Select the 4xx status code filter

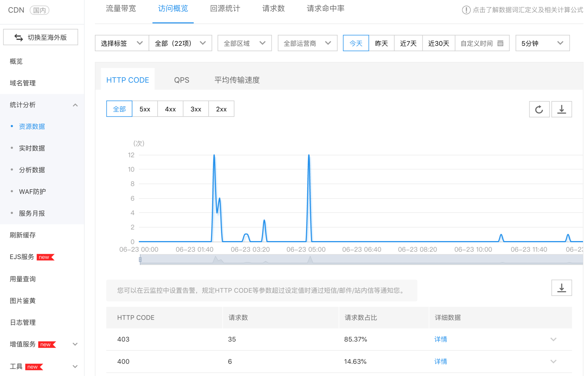click(170, 109)
